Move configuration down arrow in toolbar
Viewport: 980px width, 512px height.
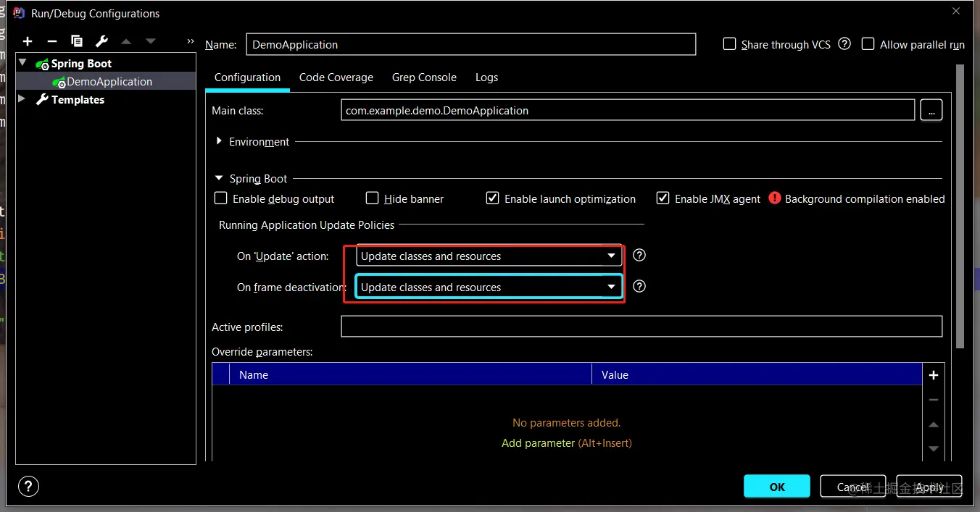pyautogui.click(x=151, y=41)
